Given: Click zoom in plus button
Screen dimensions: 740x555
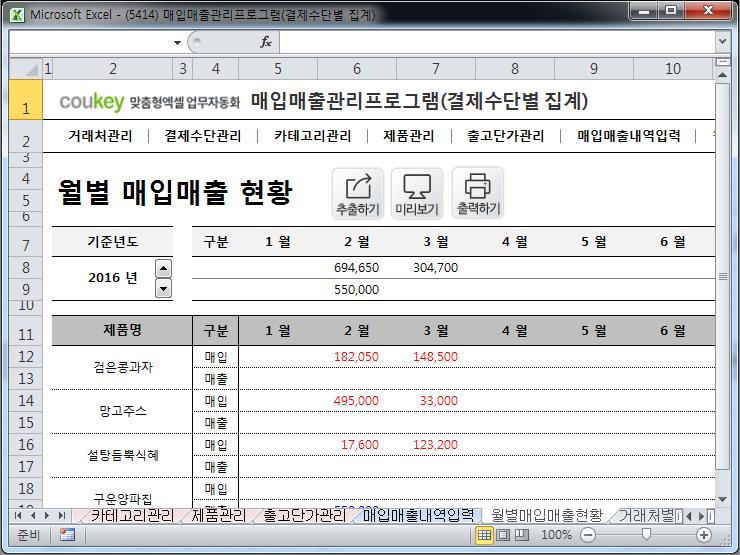Looking at the screenshot, I should (x=704, y=535).
